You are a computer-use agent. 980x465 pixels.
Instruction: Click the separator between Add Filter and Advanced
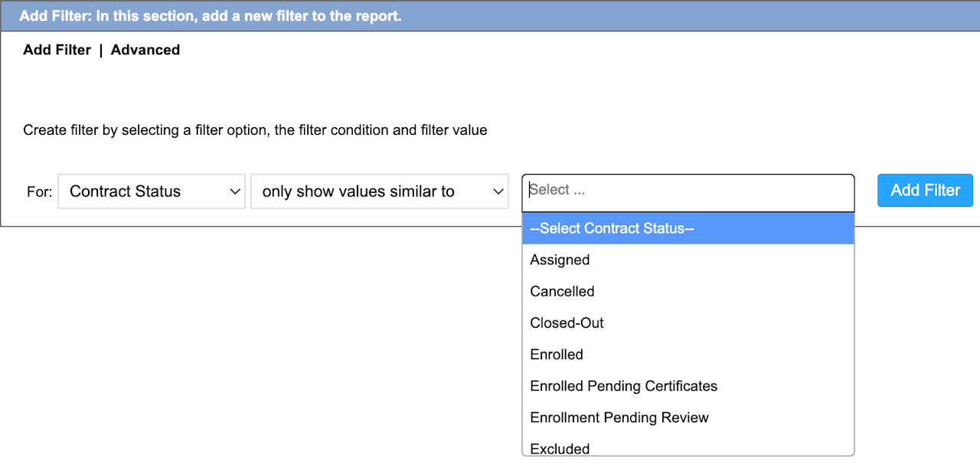101,50
